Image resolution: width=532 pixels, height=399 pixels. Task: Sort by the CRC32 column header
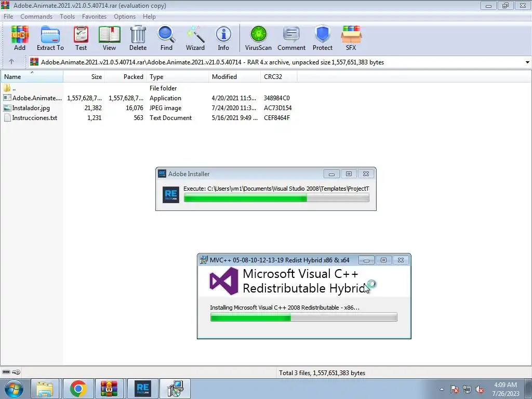278,77
